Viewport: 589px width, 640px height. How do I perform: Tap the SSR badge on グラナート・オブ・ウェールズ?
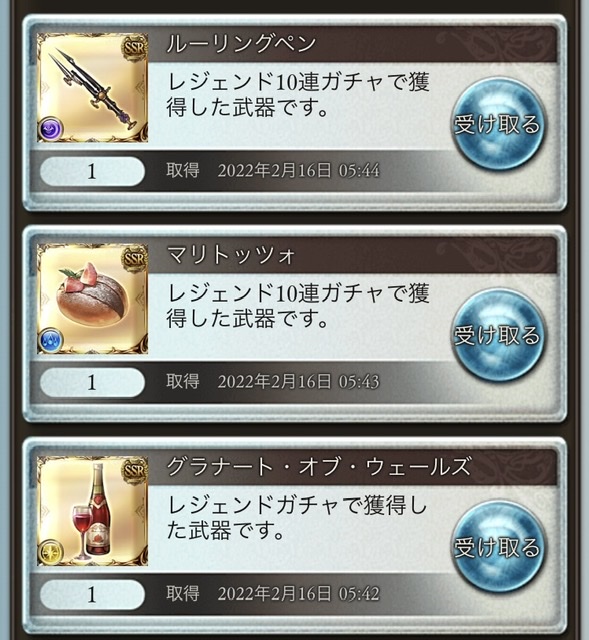(134, 471)
